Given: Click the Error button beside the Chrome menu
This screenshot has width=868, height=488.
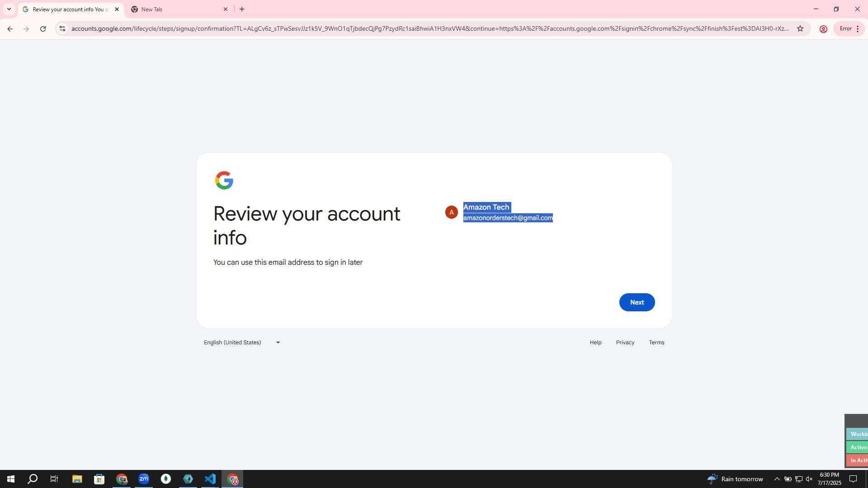Looking at the screenshot, I should click(845, 28).
